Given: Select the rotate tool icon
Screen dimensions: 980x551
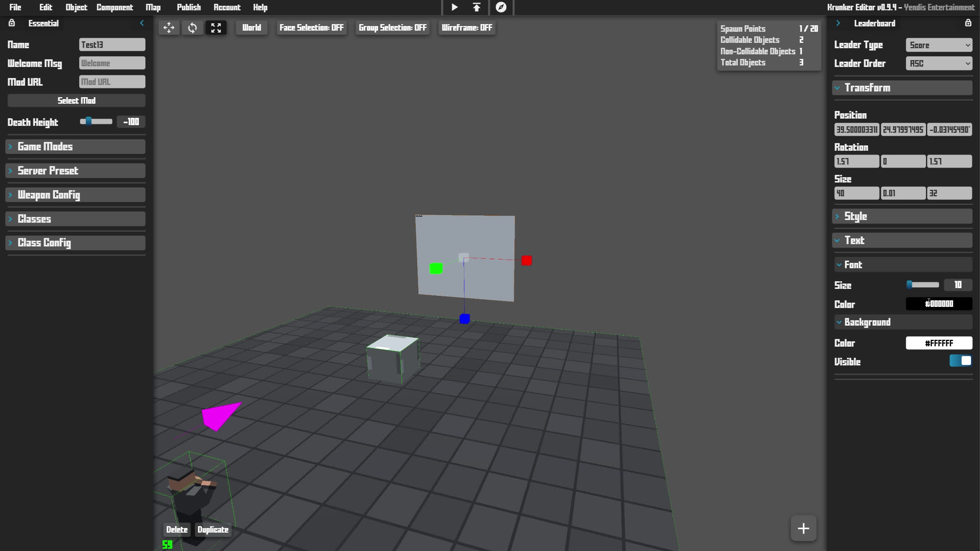Looking at the screenshot, I should coord(193,28).
